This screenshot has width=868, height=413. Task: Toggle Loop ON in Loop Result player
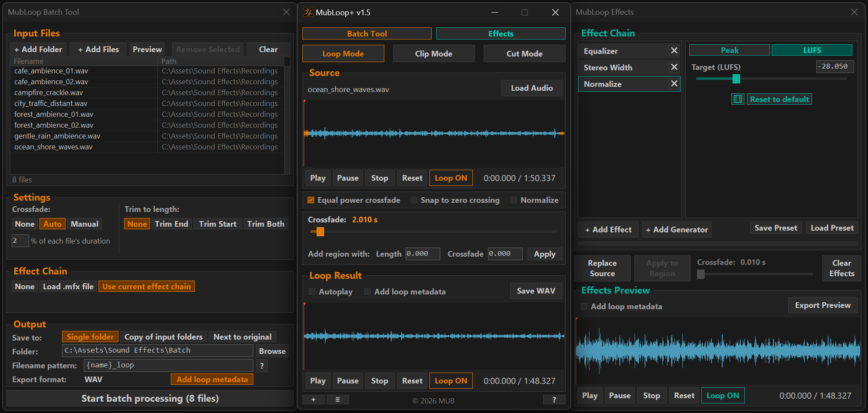(x=451, y=381)
